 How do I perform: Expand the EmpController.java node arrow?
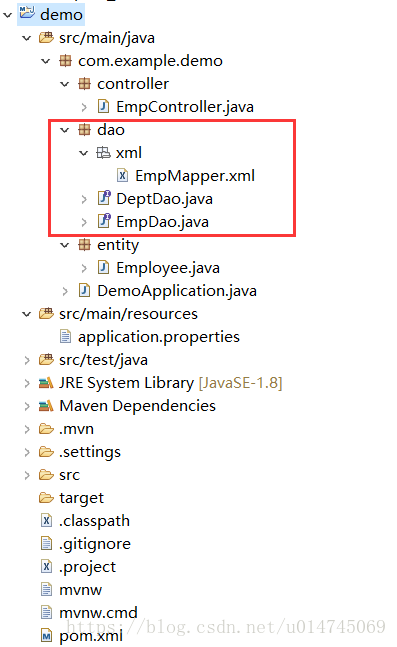(84, 107)
